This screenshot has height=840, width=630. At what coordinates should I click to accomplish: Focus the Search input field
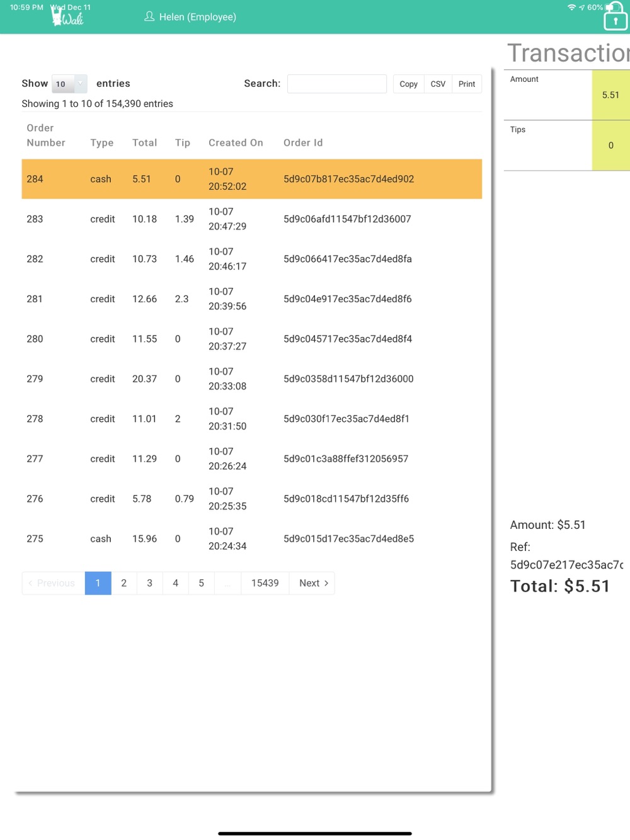click(x=337, y=84)
